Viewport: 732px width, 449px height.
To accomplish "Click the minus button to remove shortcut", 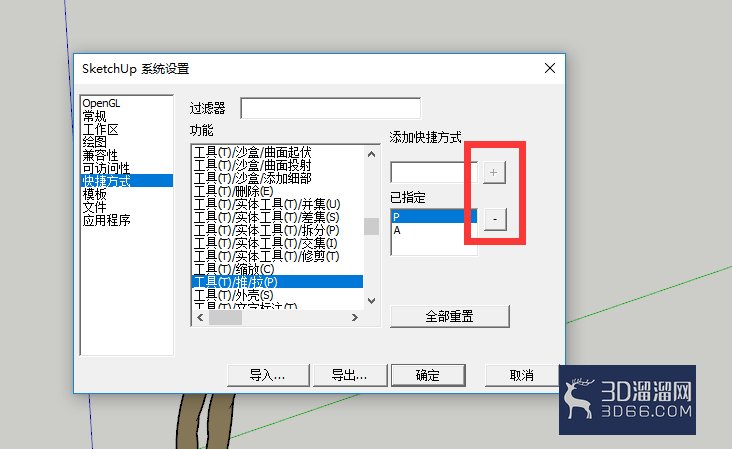I will point(495,219).
